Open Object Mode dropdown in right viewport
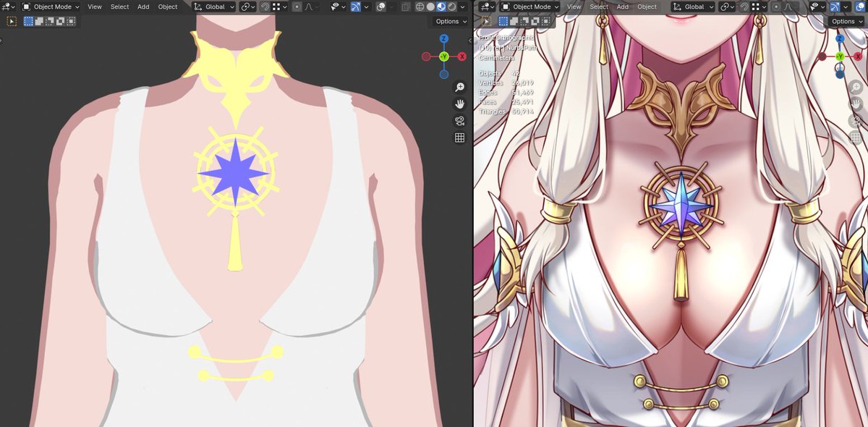The width and height of the screenshot is (868, 427). [530, 7]
